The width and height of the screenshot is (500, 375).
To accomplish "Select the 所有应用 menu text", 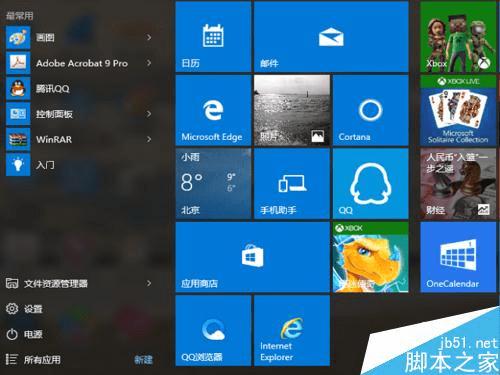I will click(x=42, y=360).
